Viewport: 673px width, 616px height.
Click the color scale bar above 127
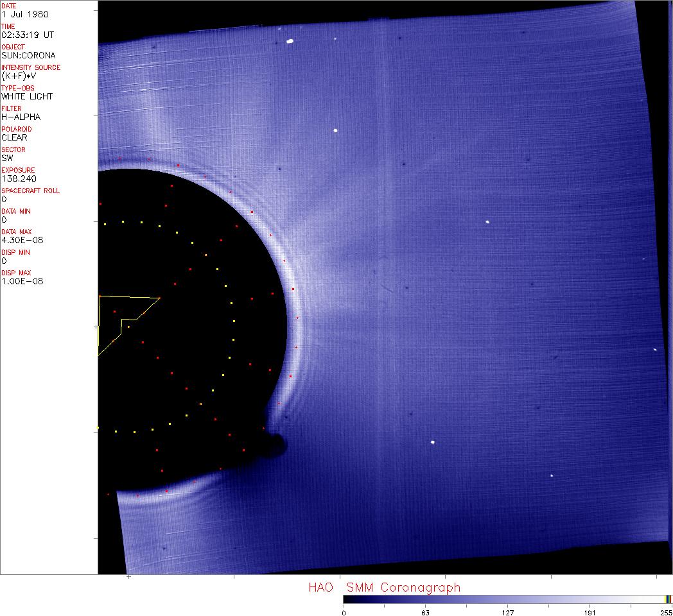[x=507, y=599]
